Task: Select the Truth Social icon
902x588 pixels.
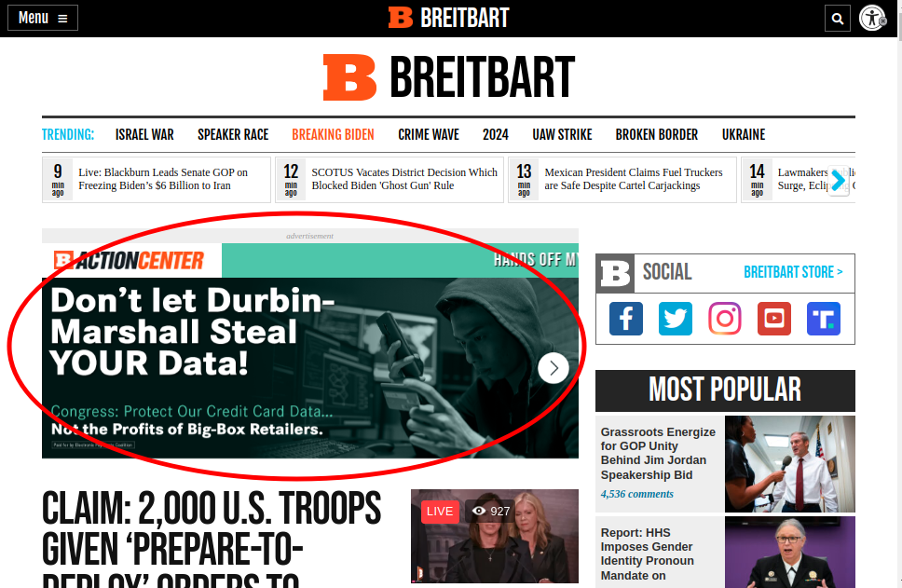Action: pos(823,319)
